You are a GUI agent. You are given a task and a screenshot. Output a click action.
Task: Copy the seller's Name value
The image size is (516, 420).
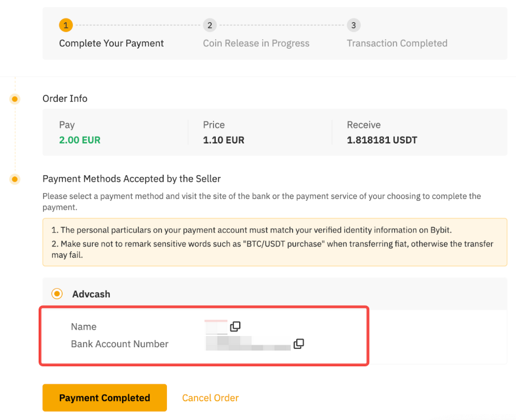235,326
